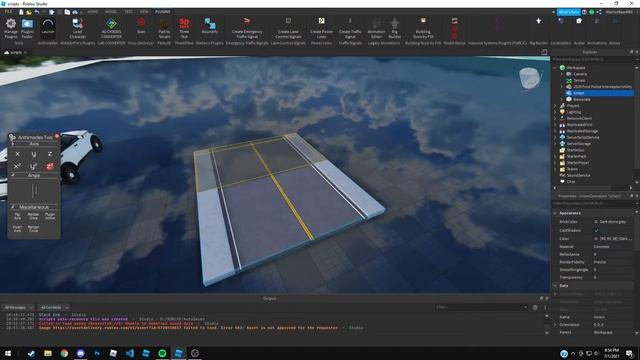
Task: Select StarterGui in Explorer
Action: point(575,150)
